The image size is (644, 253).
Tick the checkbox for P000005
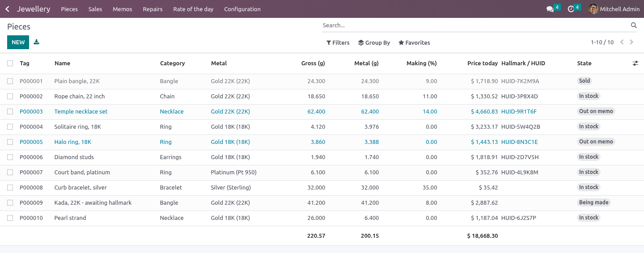(10, 142)
